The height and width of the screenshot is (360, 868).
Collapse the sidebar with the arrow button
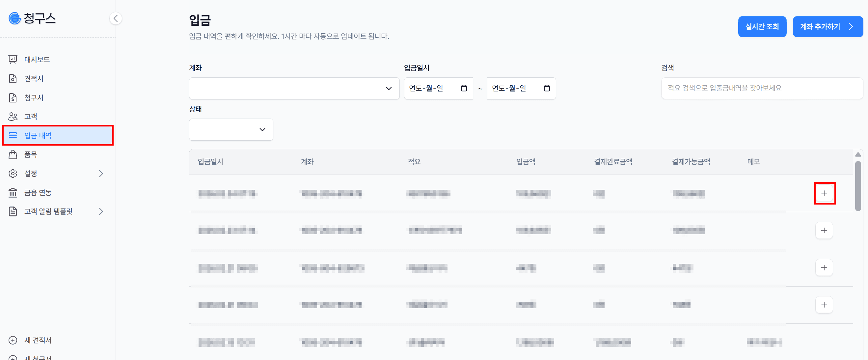click(116, 18)
